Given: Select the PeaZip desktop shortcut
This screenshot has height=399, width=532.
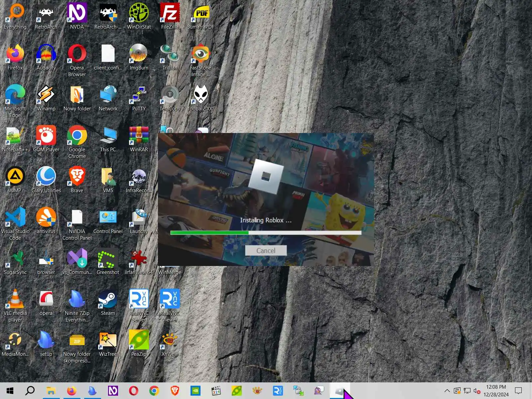Looking at the screenshot, I should pos(139,343).
